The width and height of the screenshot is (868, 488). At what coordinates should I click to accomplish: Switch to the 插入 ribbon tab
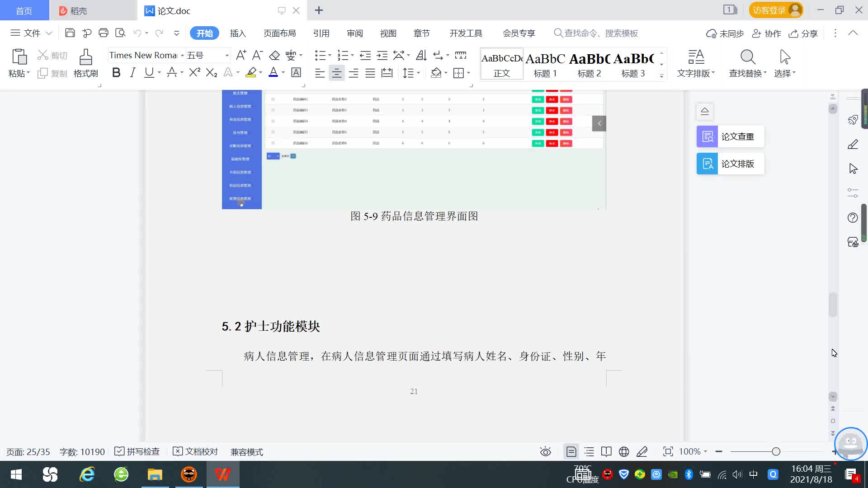[238, 33]
